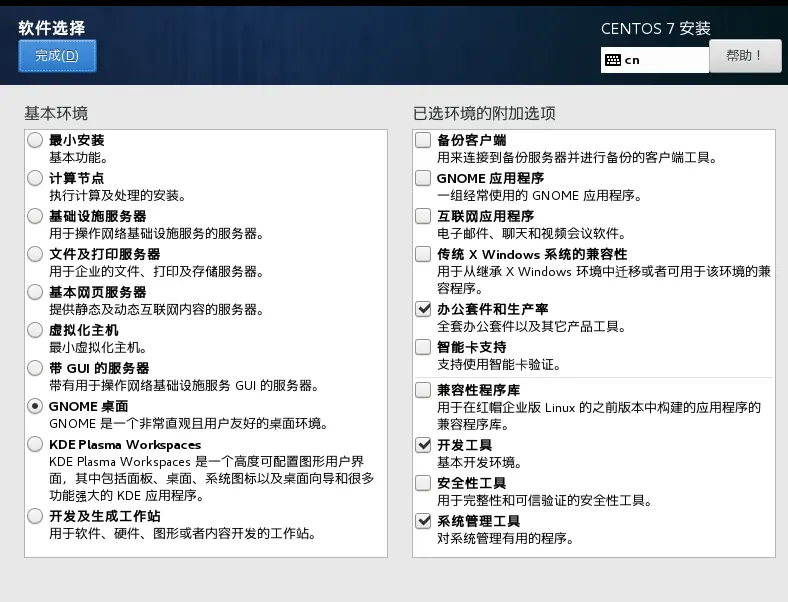
Task: Select 开发及生成工作站 radio button
Action: [x=35, y=516]
